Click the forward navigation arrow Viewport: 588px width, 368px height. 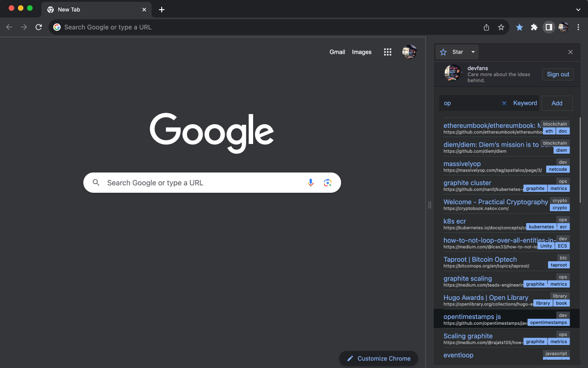24,27
